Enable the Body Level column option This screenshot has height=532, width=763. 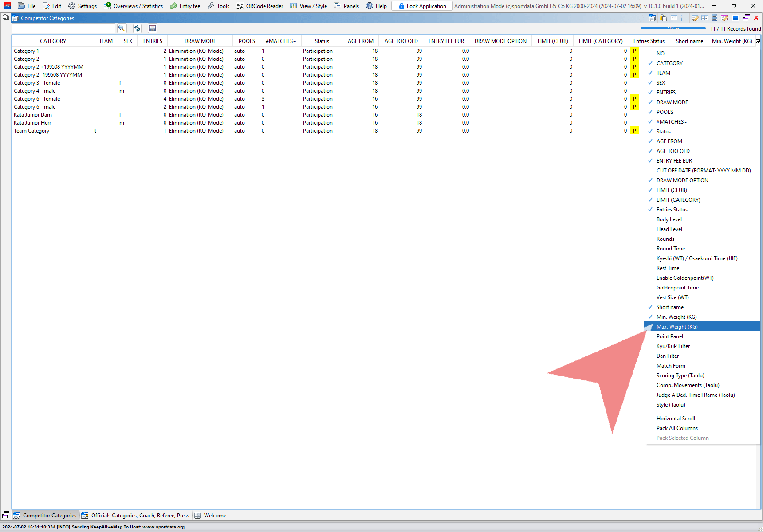pyautogui.click(x=669, y=219)
